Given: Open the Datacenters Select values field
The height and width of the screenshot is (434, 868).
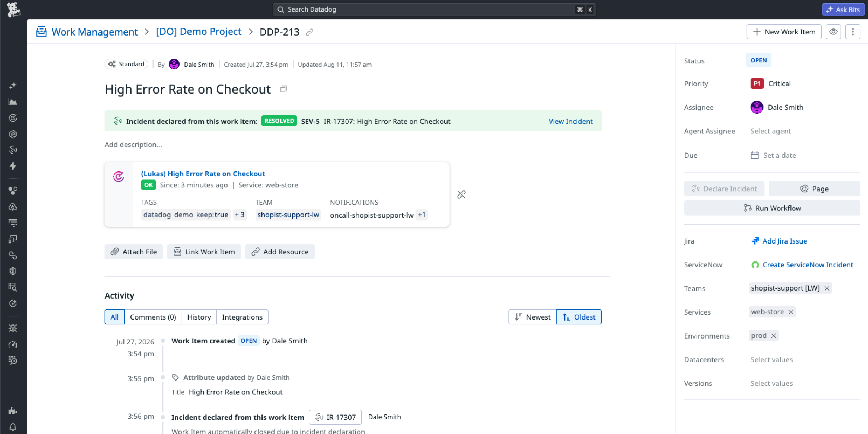Looking at the screenshot, I should (x=771, y=359).
